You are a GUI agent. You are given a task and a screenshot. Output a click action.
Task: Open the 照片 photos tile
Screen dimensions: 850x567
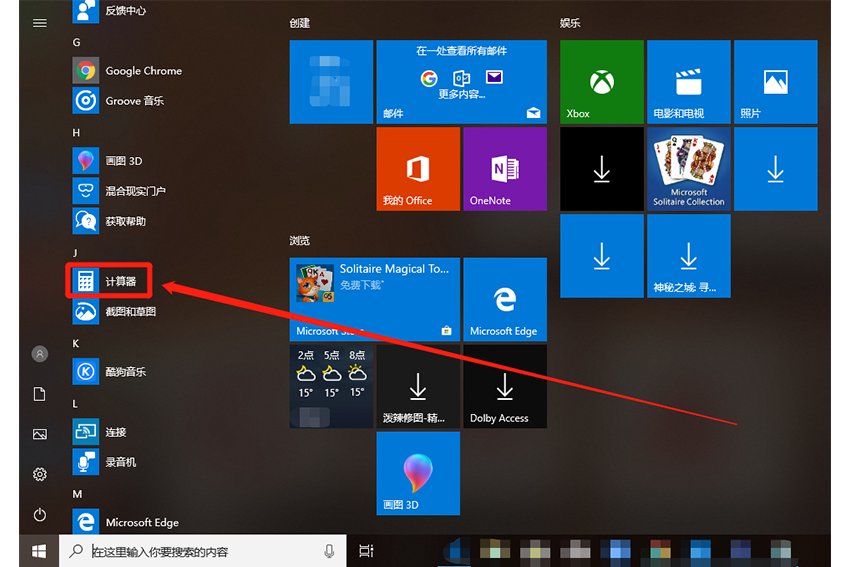coord(775,82)
